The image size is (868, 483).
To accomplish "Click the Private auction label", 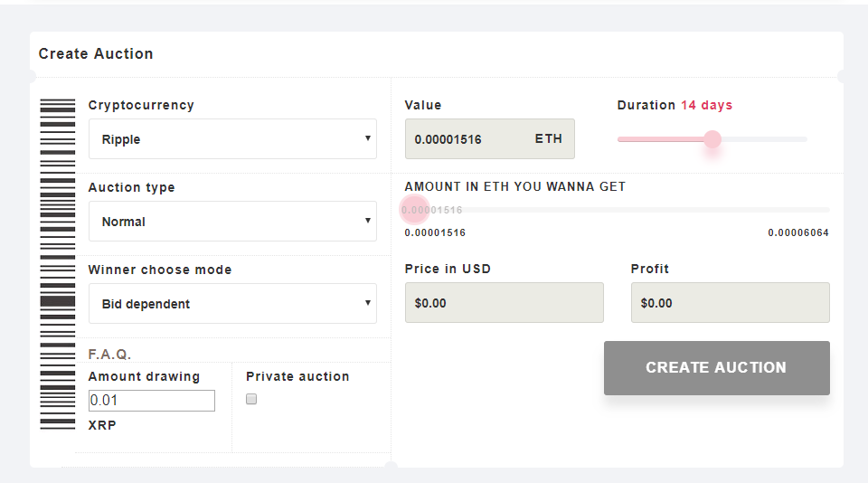I will pyautogui.click(x=297, y=376).
